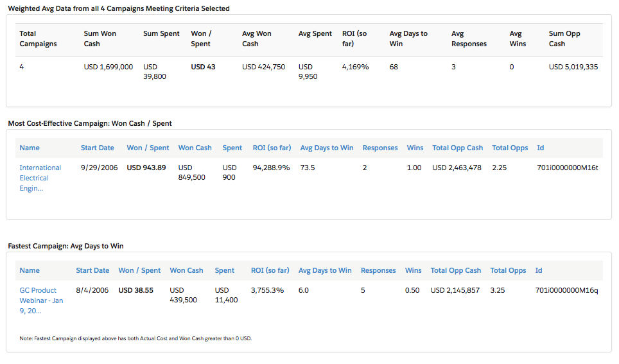
Task: Sort Most Cost-Effective table by Name header
Action: (30, 148)
